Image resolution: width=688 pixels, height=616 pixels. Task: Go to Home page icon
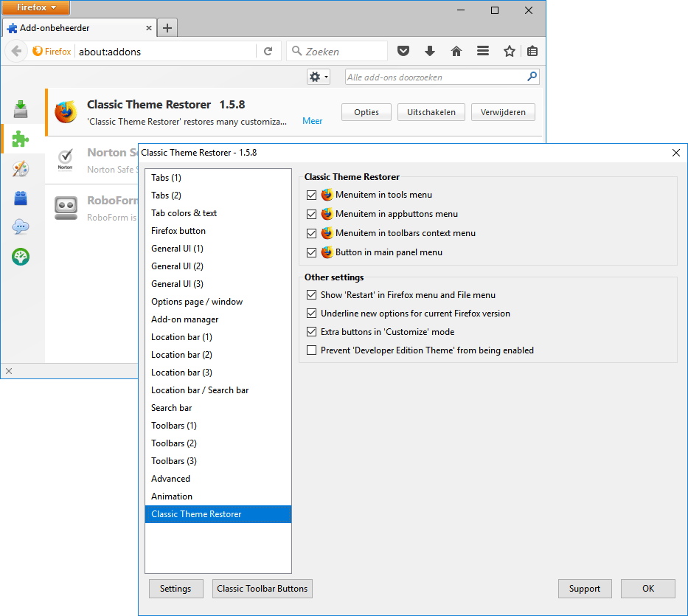pyautogui.click(x=456, y=52)
